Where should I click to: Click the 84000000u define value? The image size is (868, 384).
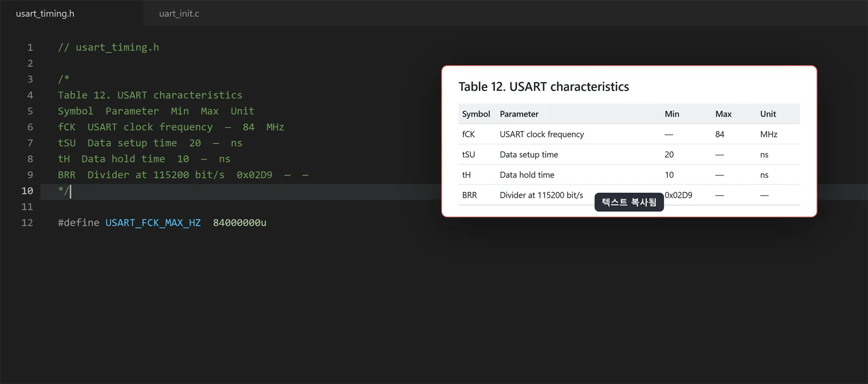(239, 223)
